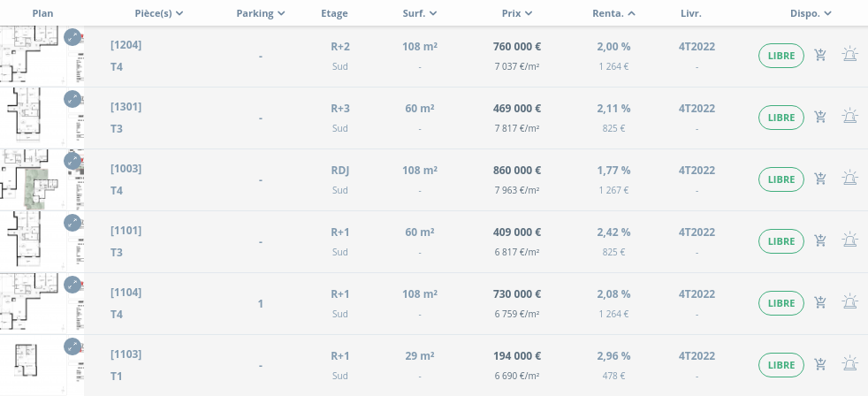The height and width of the screenshot is (396, 868).
Task: Set alert for lot 1204
Action: 850,56
